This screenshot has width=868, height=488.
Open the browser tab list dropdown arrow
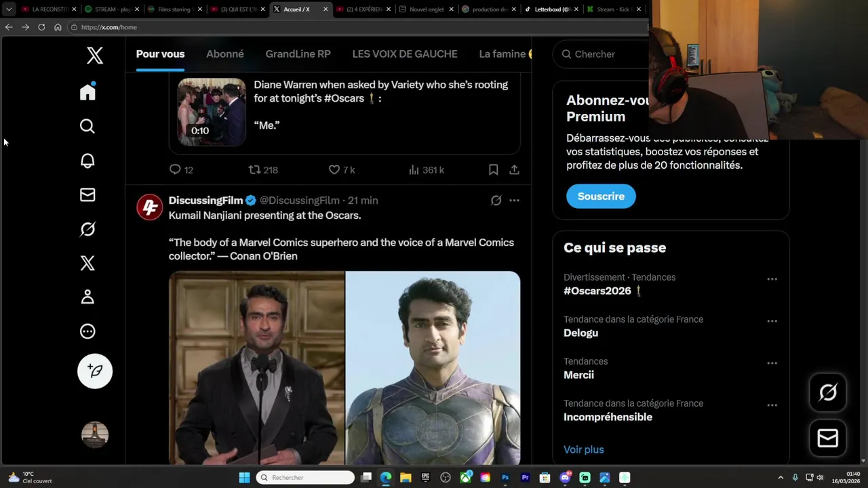(9, 9)
